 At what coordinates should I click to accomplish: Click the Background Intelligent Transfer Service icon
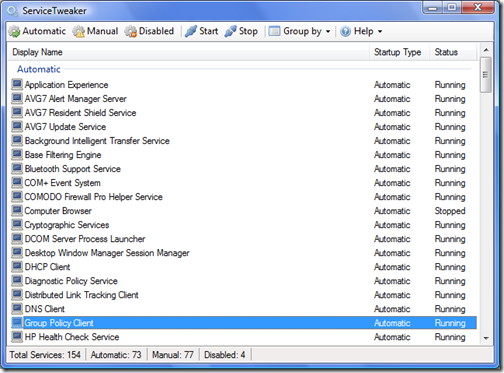click(17, 140)
